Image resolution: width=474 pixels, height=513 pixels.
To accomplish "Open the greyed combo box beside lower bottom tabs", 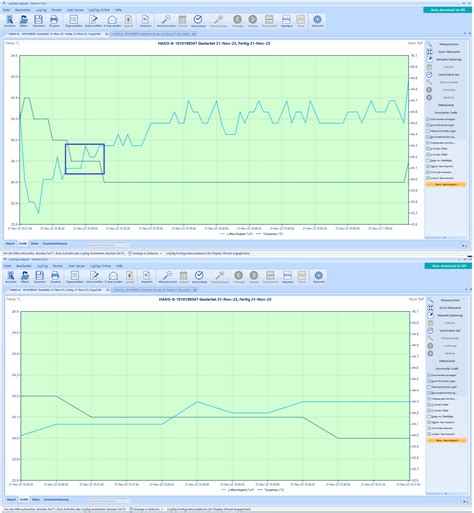I will (x=109, y=501).
